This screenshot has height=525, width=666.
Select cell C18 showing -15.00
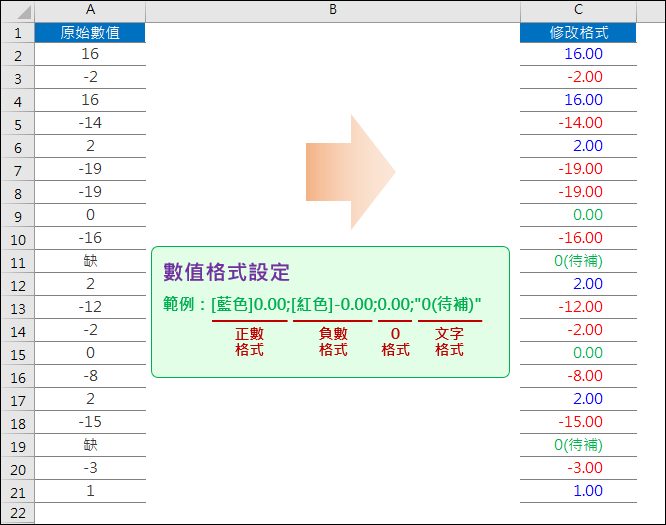pos(578,422)
